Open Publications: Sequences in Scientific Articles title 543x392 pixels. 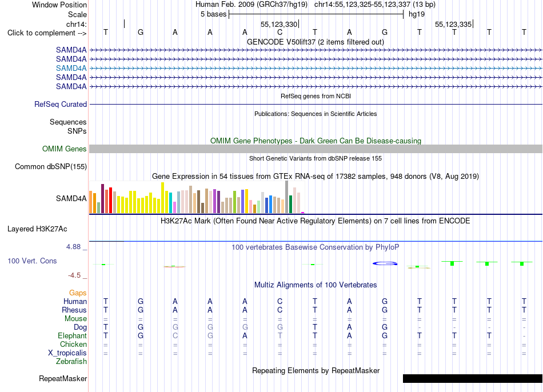316,114
